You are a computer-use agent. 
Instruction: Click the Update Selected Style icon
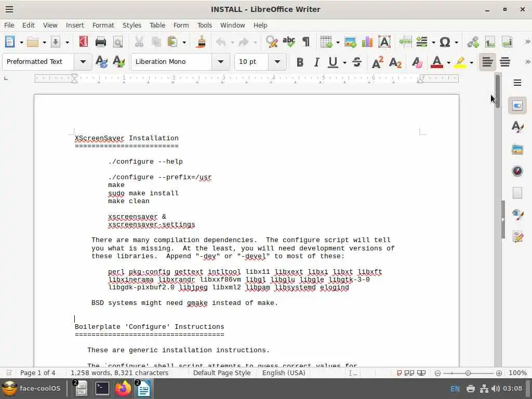101,62
